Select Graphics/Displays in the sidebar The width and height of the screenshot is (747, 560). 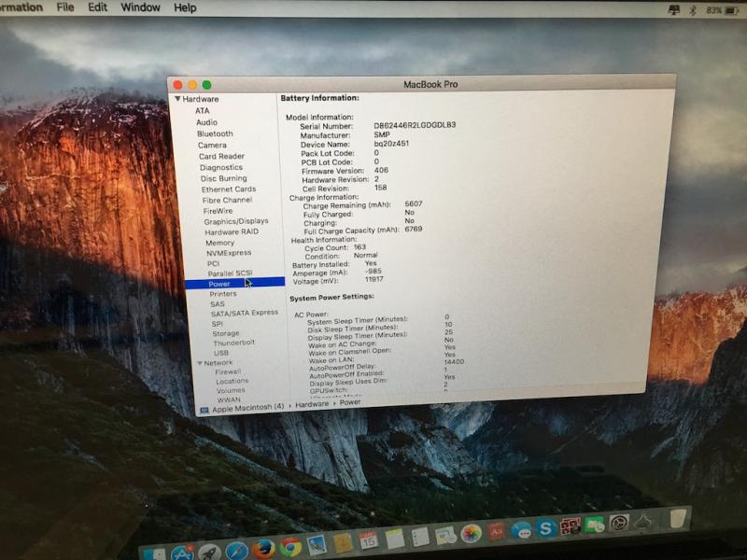(x=235, y=221)
